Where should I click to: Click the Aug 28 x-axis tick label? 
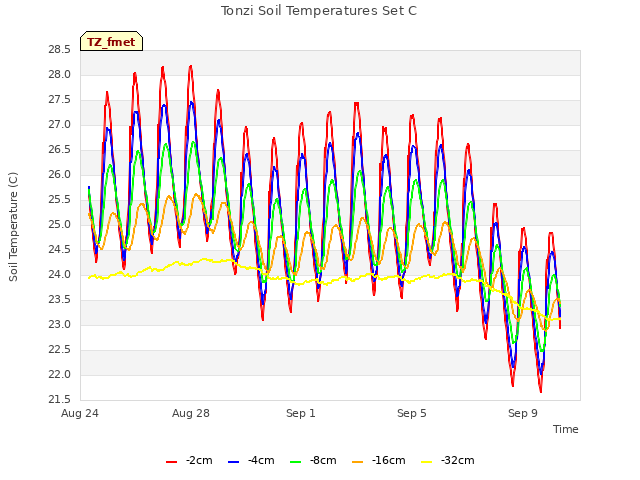pyautogui.click(x=191, y=413)
